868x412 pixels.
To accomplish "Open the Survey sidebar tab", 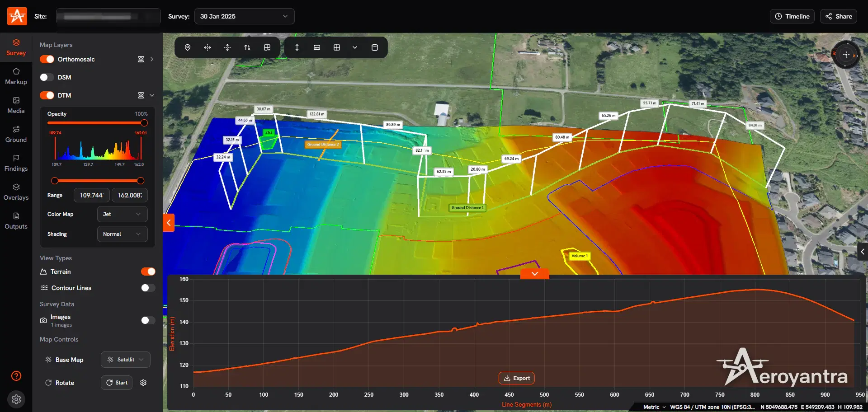I will [16, 47].
